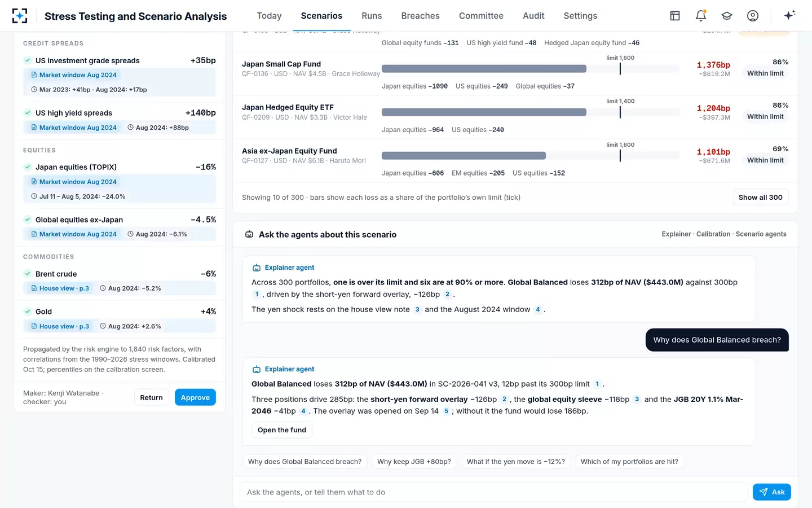Open the layout panel icon in header
The width and height of the screenshot is (812, 508).
point(675,16)
